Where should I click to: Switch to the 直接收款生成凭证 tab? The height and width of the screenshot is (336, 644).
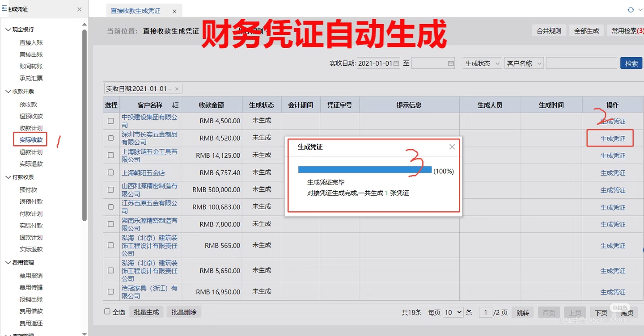[136, 11]
